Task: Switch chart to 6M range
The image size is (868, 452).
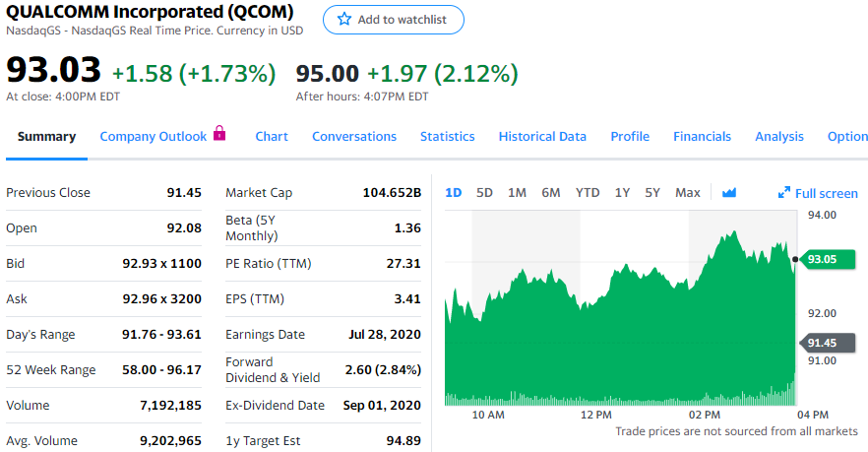Action: tap(551, 193)
